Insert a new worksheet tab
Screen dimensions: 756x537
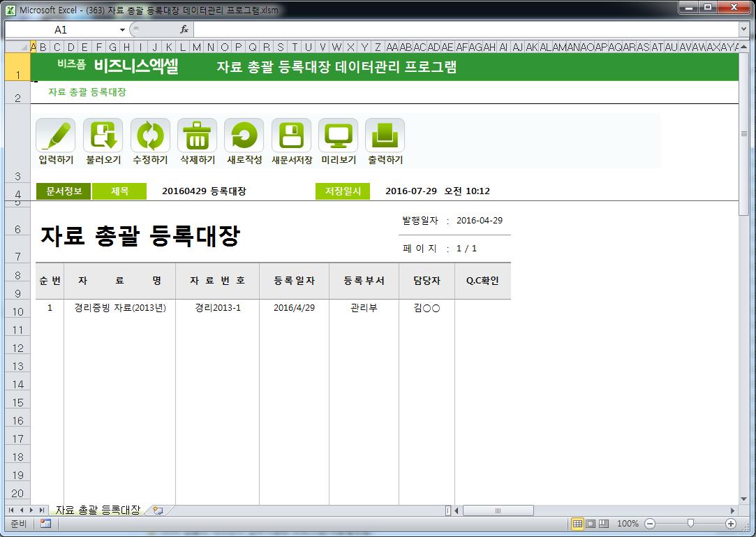tap(158, 510)
